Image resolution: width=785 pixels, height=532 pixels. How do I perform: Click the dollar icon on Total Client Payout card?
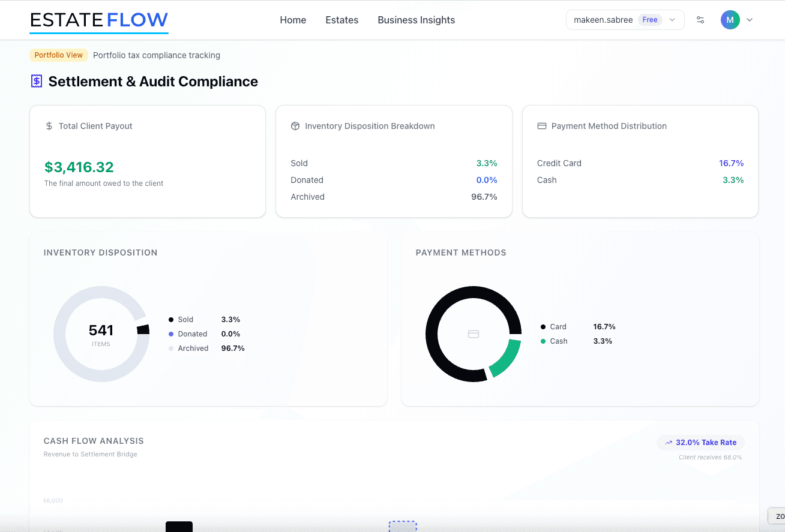click(48, 126)
